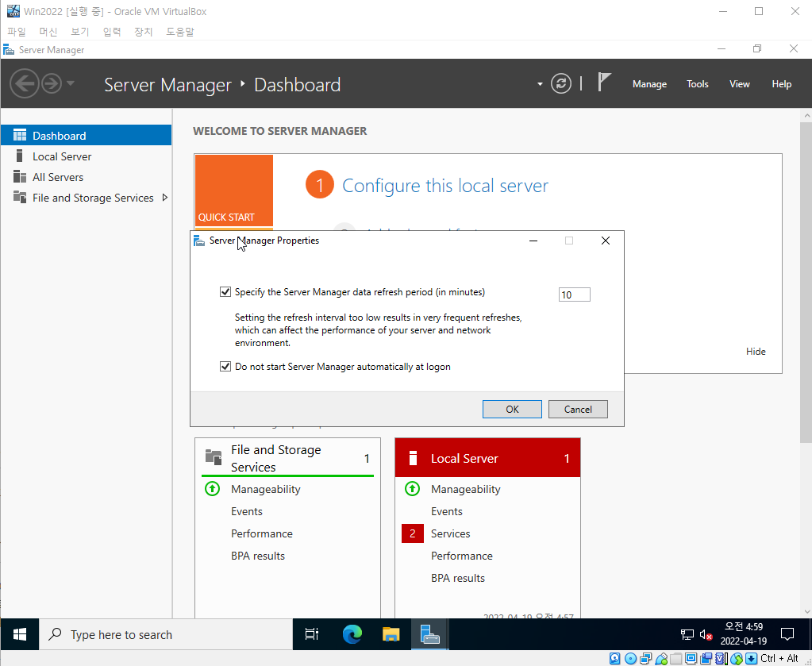Select Local Server in the sidebar
This screenshot has width=812, height=666.
86,156
